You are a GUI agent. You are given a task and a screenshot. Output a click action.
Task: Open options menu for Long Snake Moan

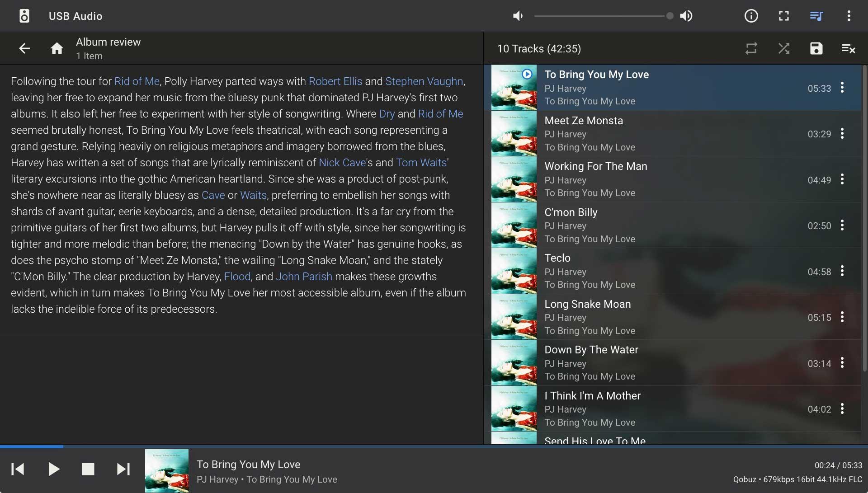842,317
